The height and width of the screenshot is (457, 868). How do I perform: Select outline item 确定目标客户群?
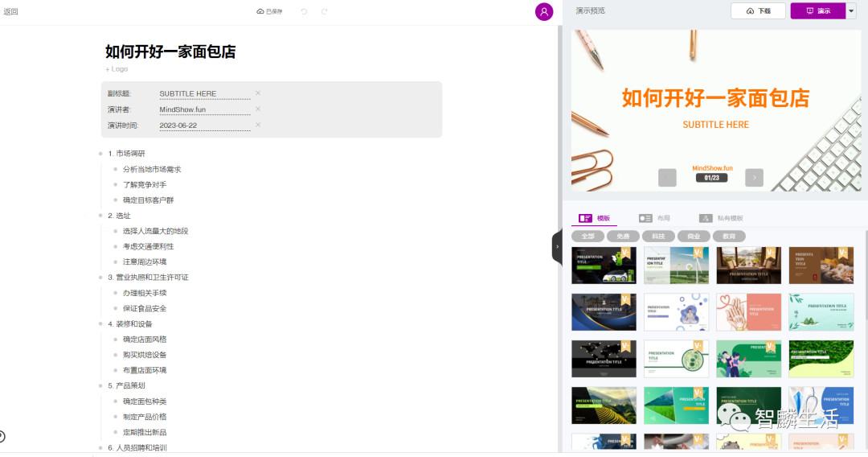pyautogui.click(x=149, y=200)
